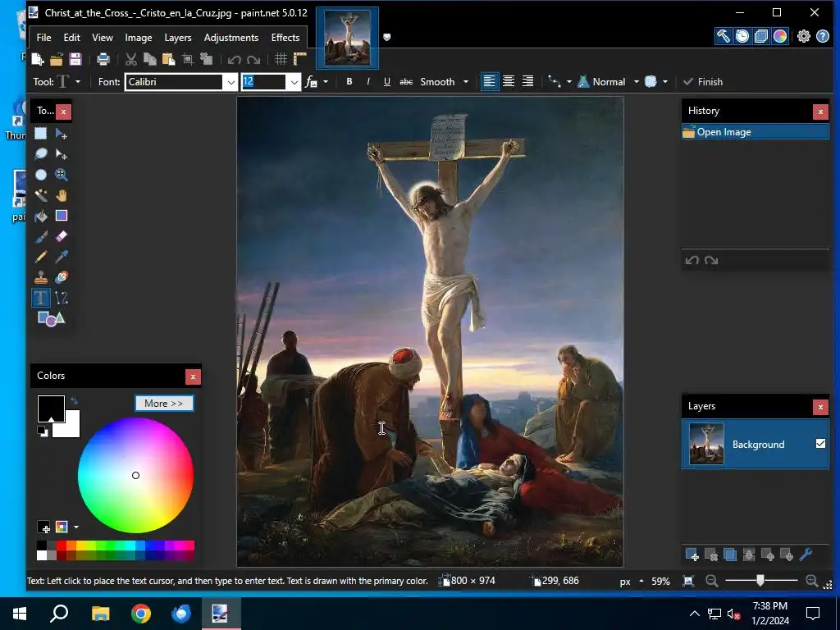Image resolution: width=840 pixels, height=630 pixels.
Task: Select the Gradient tool
Action: click(61, 216)
